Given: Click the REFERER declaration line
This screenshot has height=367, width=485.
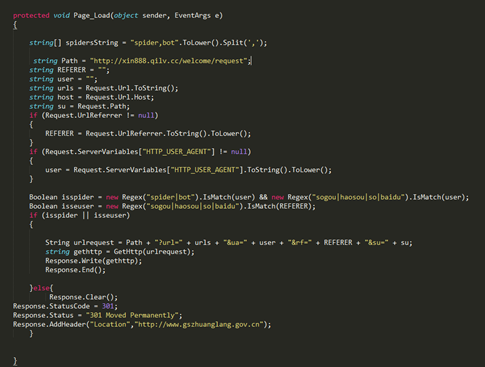Looking at the screenshot, I should point(69,70).
